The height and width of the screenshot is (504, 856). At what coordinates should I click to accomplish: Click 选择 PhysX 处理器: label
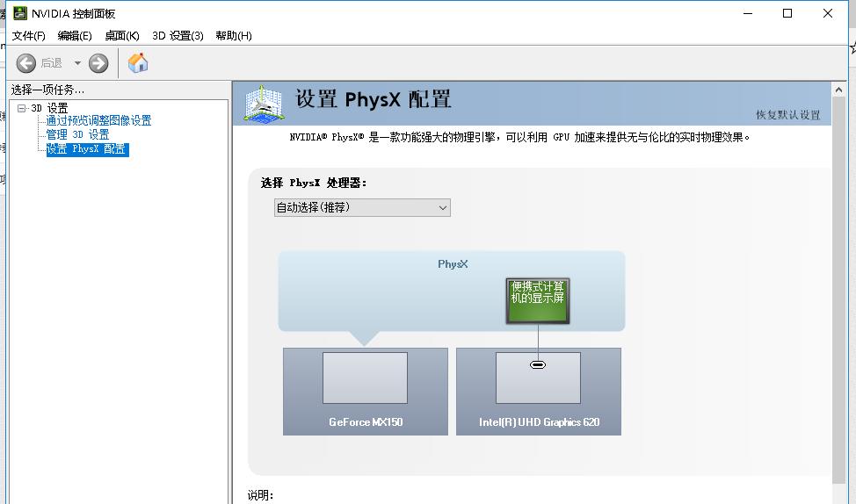pyautogui.click(x=314, y=183)
